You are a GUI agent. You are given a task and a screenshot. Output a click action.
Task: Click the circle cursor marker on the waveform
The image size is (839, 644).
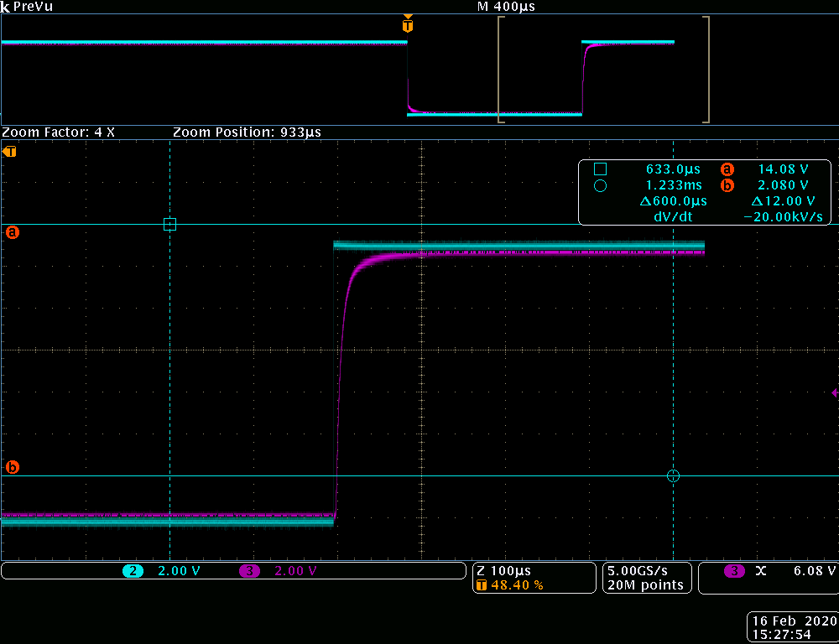673,475
